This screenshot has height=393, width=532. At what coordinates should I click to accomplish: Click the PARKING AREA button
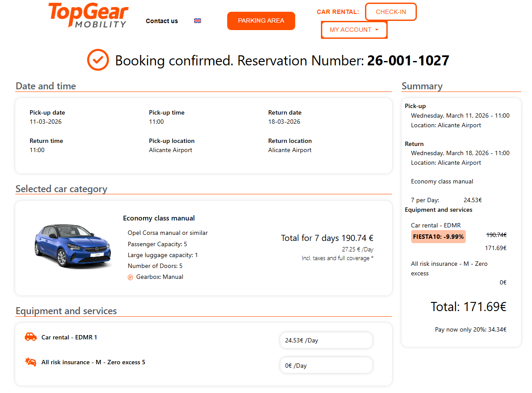click(x=261, y=20)
